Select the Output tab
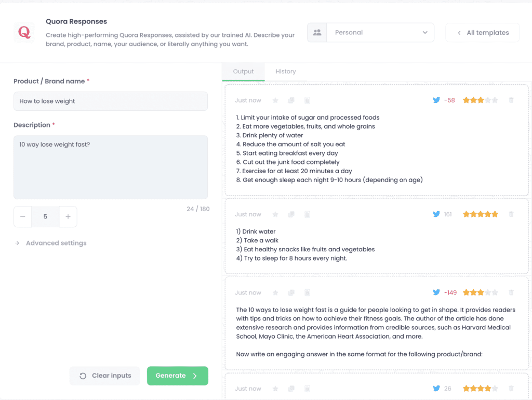Screen dimensions: 532x400 coord(243,71)
